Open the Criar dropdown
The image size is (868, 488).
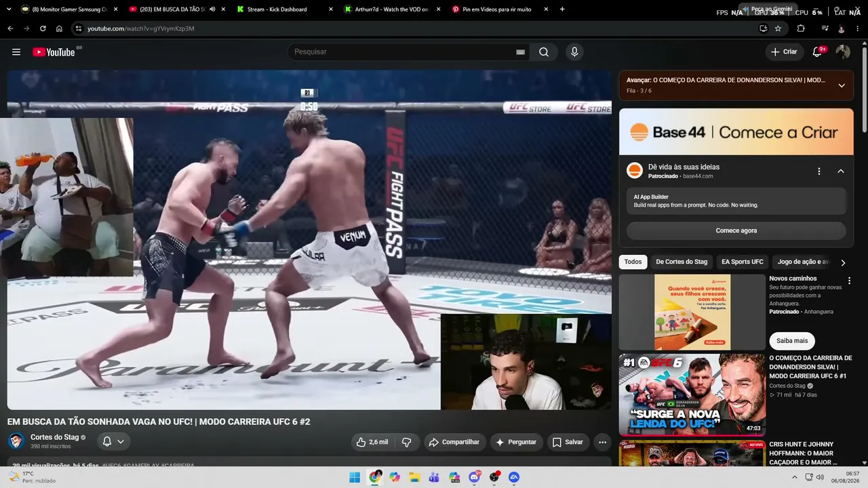click(785, 52)
